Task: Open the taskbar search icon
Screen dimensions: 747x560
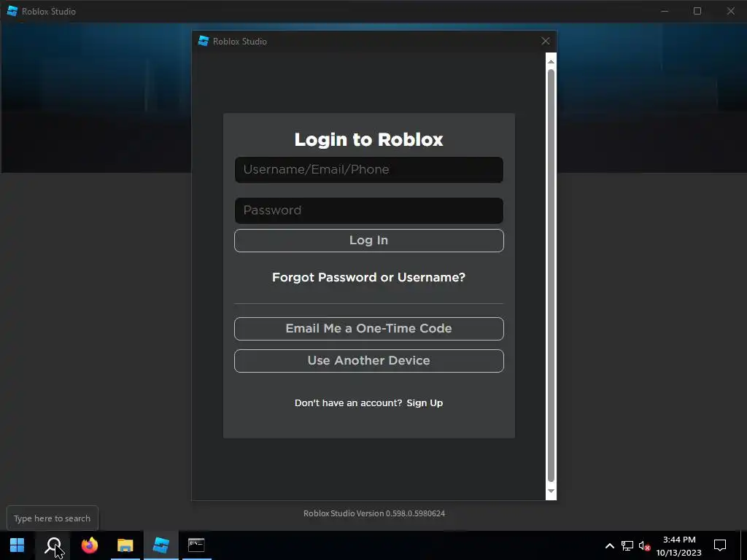Action: pyautogui.click(x=53, y=545)
